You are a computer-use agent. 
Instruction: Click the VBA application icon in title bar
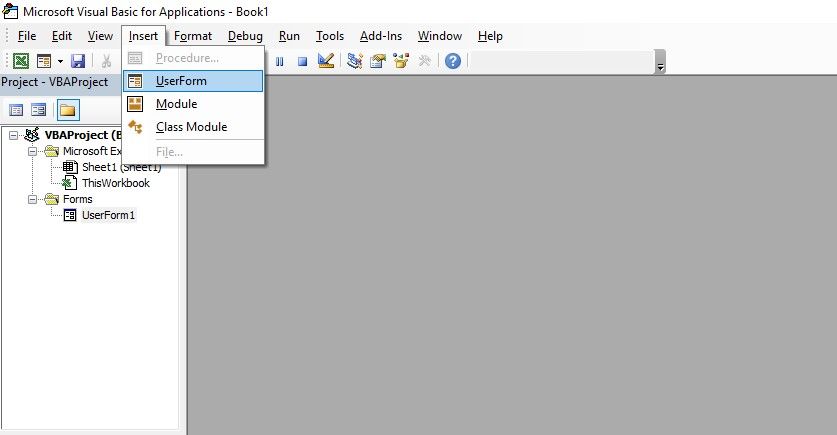pyautogui.click(x=10, y=11)
